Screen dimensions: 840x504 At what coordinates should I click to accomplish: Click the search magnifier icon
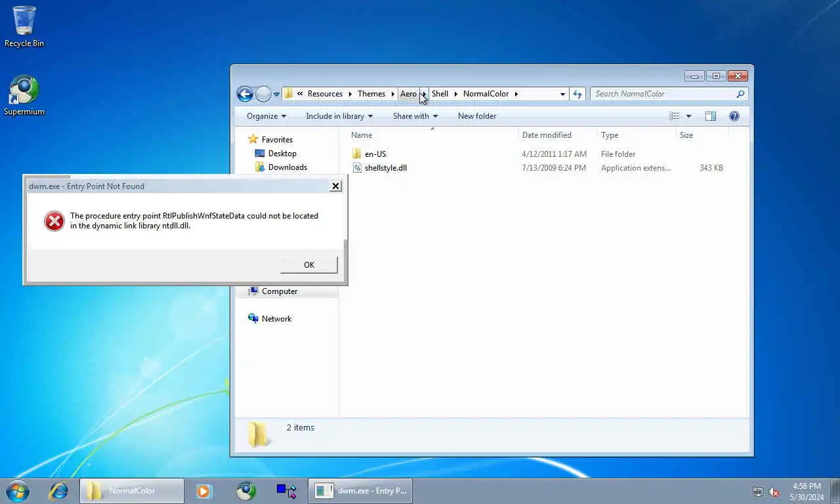[x=740, y=94]
